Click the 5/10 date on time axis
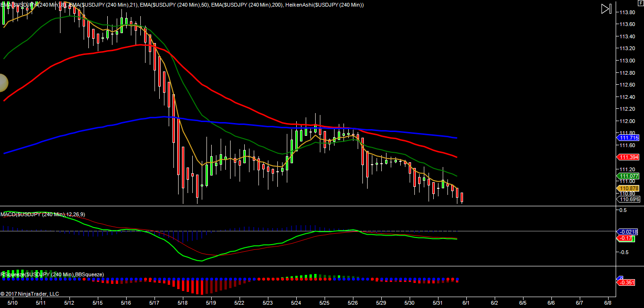 pos(12,302)
